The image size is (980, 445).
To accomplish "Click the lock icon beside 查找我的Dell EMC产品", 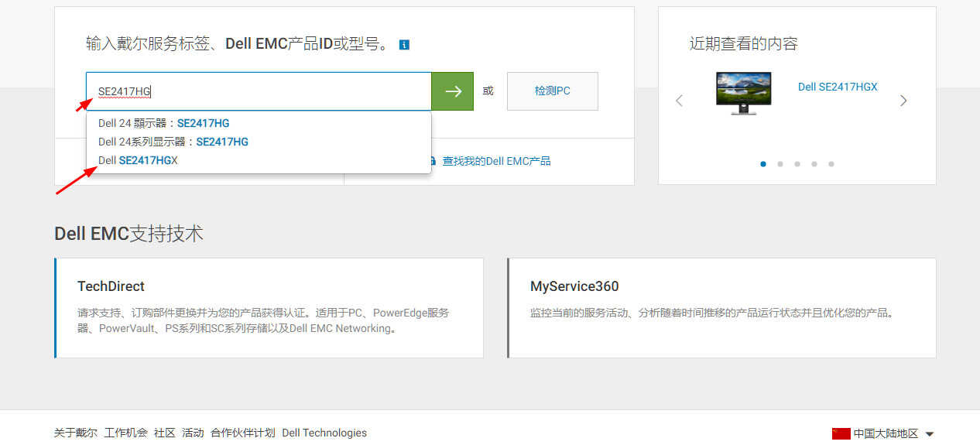I will click(x=432, y=161).
